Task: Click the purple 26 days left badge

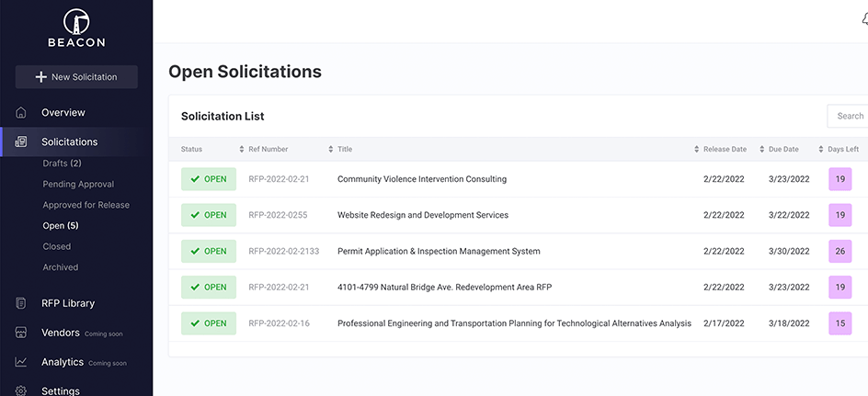Action: pyautogui.click(x=840, y=251)
